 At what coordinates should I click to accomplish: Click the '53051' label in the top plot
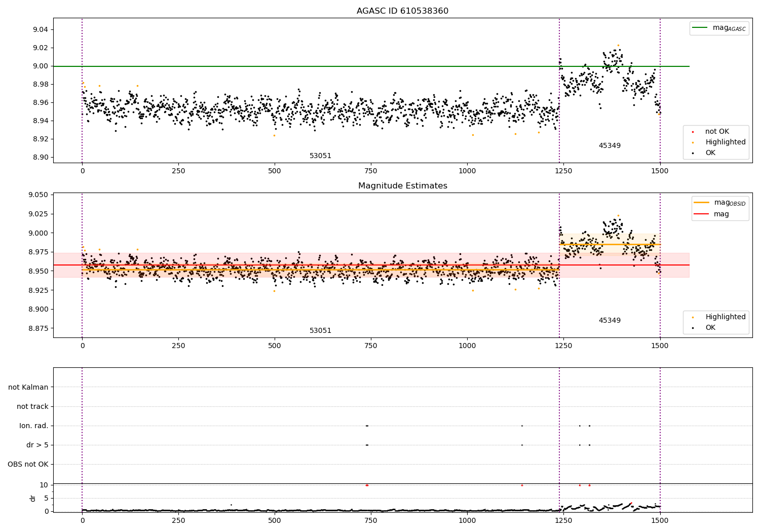tap(320, 156)
